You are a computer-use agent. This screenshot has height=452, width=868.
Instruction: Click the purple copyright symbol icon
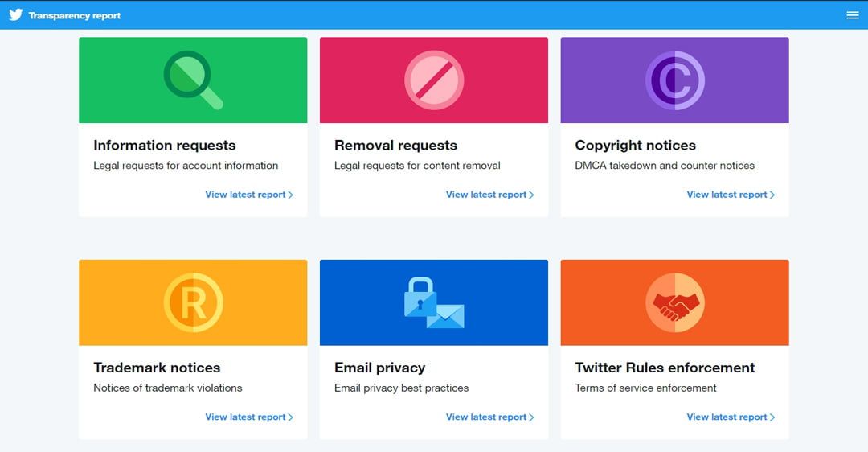click(x=675, y=80)
